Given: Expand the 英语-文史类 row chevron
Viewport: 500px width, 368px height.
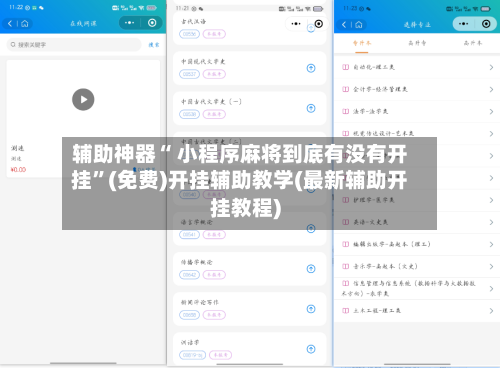Looking at the screenshot, I should (491, 222).
